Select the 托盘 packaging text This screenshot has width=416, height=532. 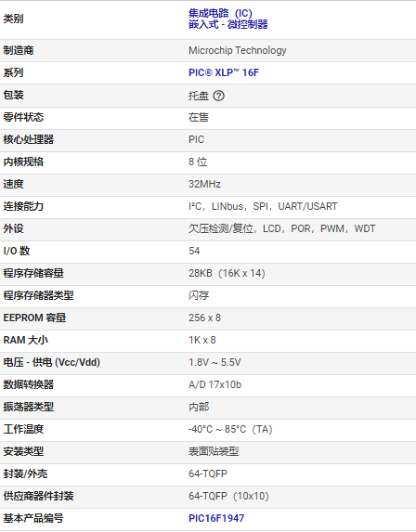199,96
